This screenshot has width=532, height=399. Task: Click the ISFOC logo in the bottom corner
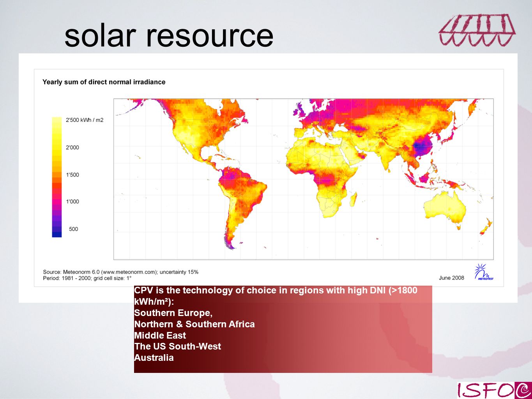tap(495, 390)
